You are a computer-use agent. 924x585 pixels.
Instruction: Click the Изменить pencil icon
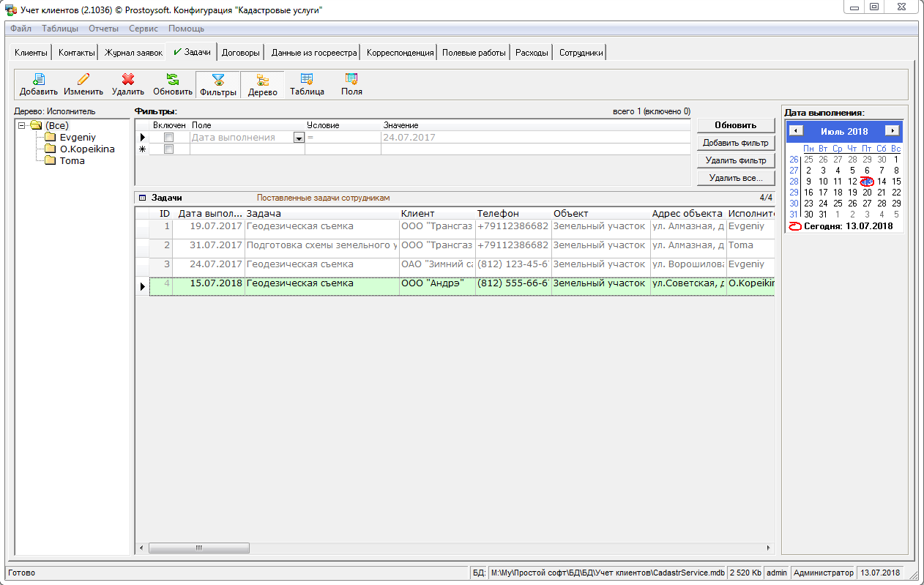pos(83,80)
